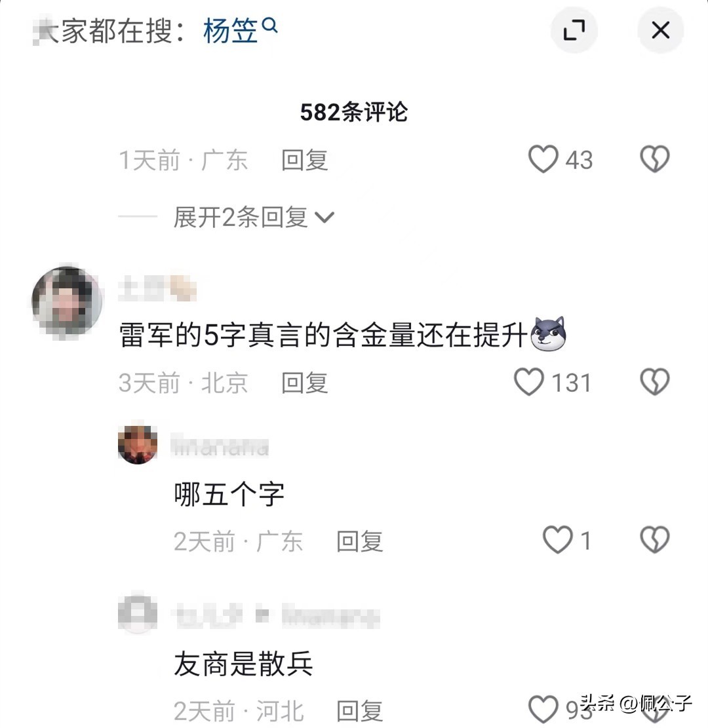
Task: Dislike the 哪五个字 reply
Action: point(654,541)
